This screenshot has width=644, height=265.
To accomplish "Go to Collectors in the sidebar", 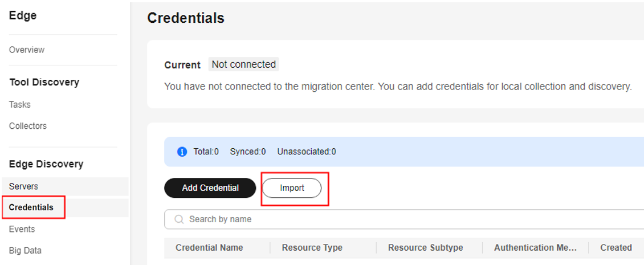I will point(28,126).
